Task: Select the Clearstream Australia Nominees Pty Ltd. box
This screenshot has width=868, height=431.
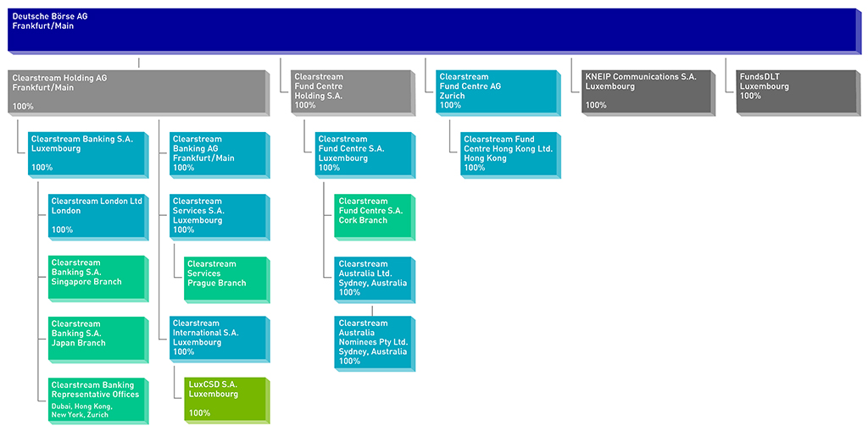Action: pos(375,343)
